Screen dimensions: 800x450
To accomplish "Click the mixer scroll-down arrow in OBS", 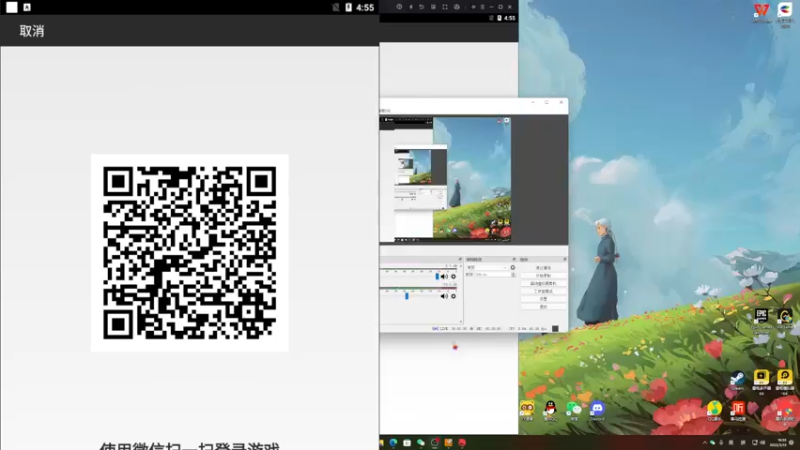I will click(x=461, y=322).
